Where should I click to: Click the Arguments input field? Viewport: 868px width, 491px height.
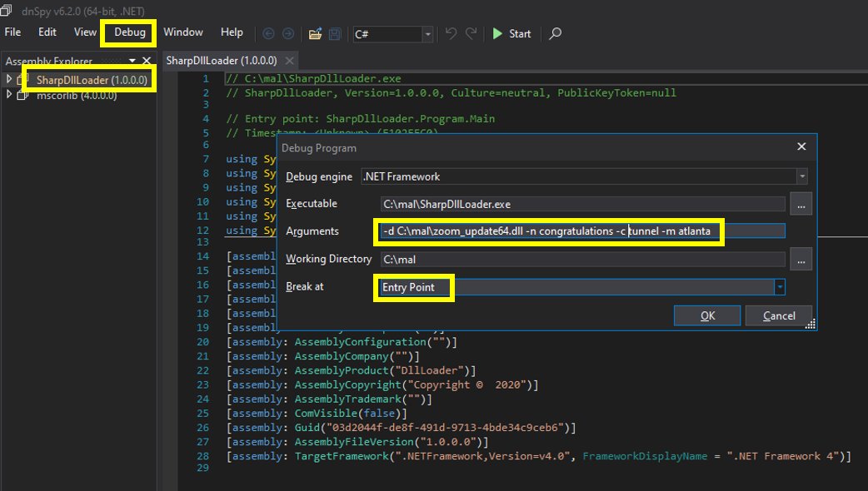click(582, 231)
